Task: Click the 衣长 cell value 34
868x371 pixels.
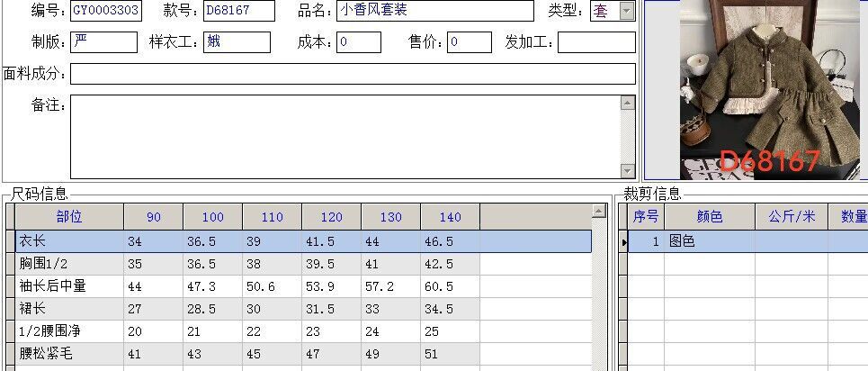Action: [x=153, y=241]
